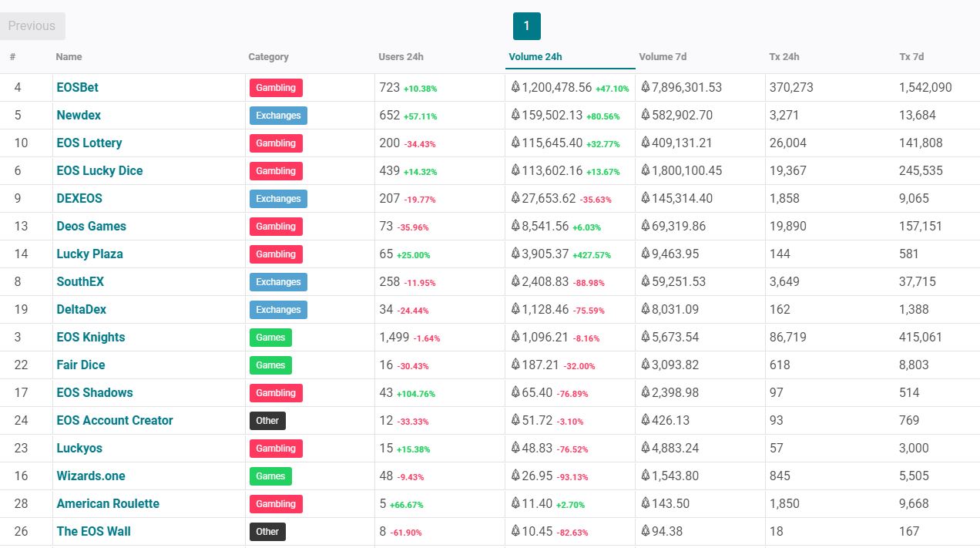Click the Tx 7d value 1,542,090

tap(925, 88)
